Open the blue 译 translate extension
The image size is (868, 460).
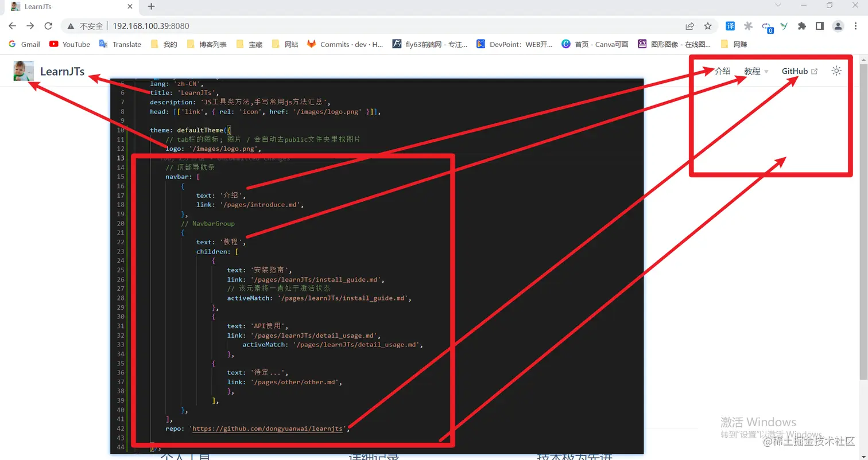[x=730, y=26]
